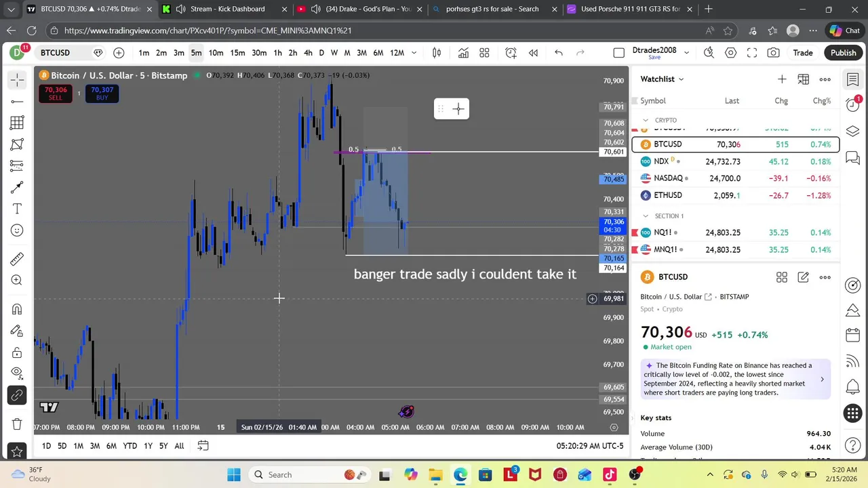Select the 1D date range
The height and width of the screenshot is (488, 868).
[46, 446]
